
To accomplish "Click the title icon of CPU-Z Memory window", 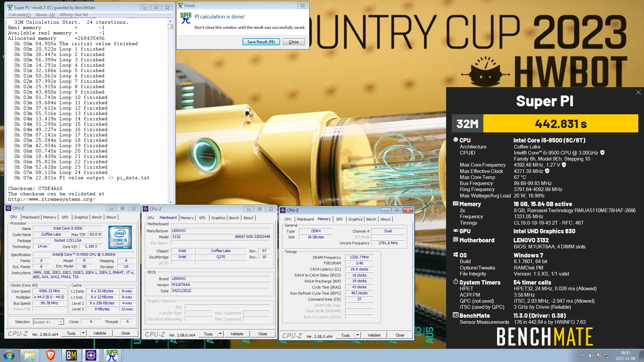I will tap(283, 210).
